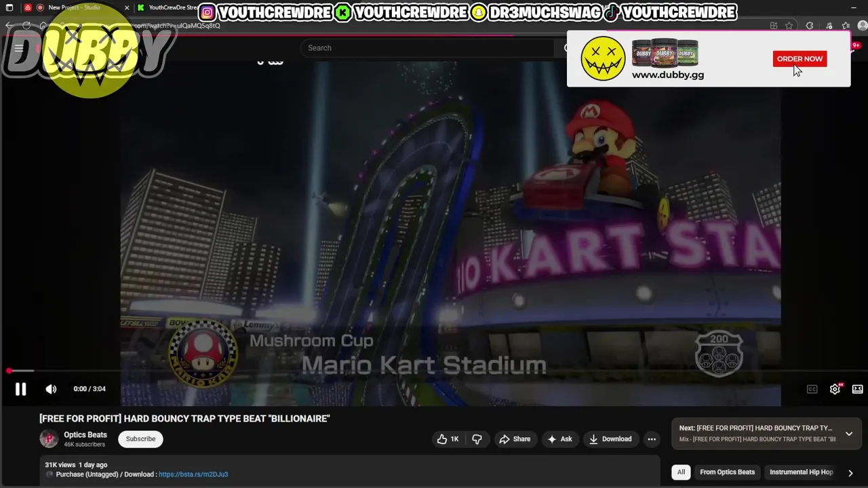Mute the video with the speaker icon
Image resolution: width=868 pixels, height=488 pixels.
(51, 389)
